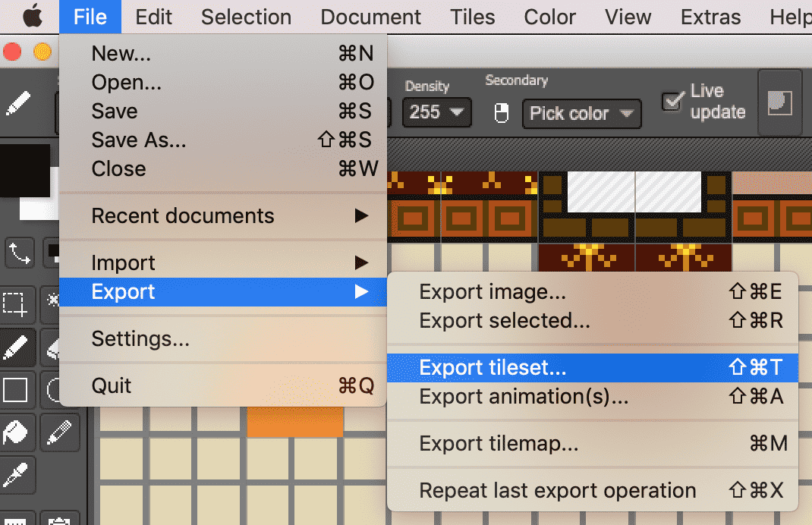Image resolution: width=812 pixels, height=525 pixels.
Task: Select the pencil draw tool in toolbox
Action: coord(15,347)
